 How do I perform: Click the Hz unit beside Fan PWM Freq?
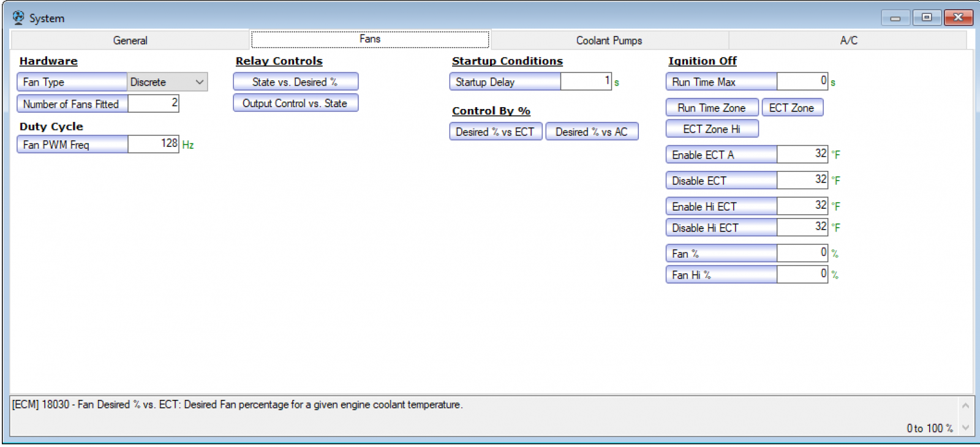tap(188, 145)
